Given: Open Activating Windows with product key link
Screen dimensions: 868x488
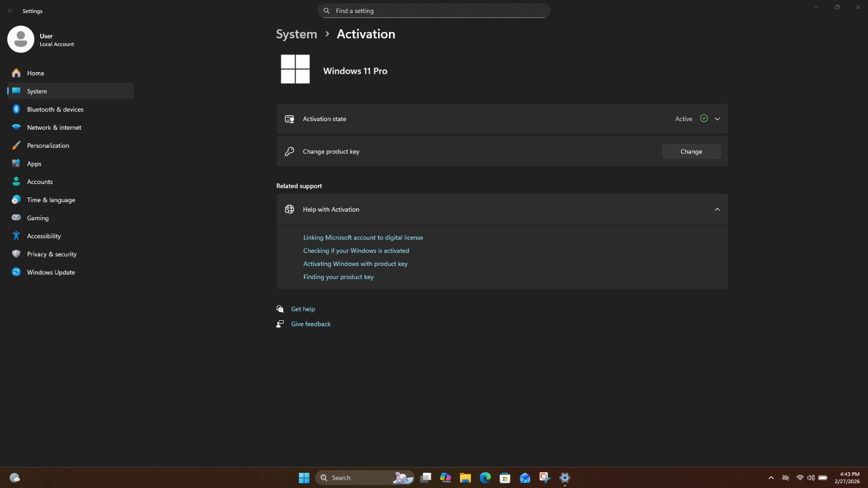Looking at the screenshot, I should point(355,264).
